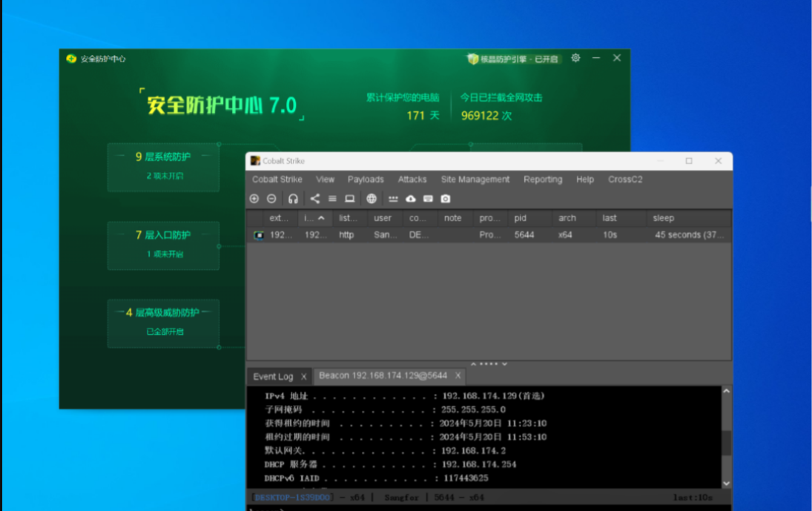812x511 pixels.
Task: Click the 核晶防护引擎 shield icon
Action: pos(472,59)
